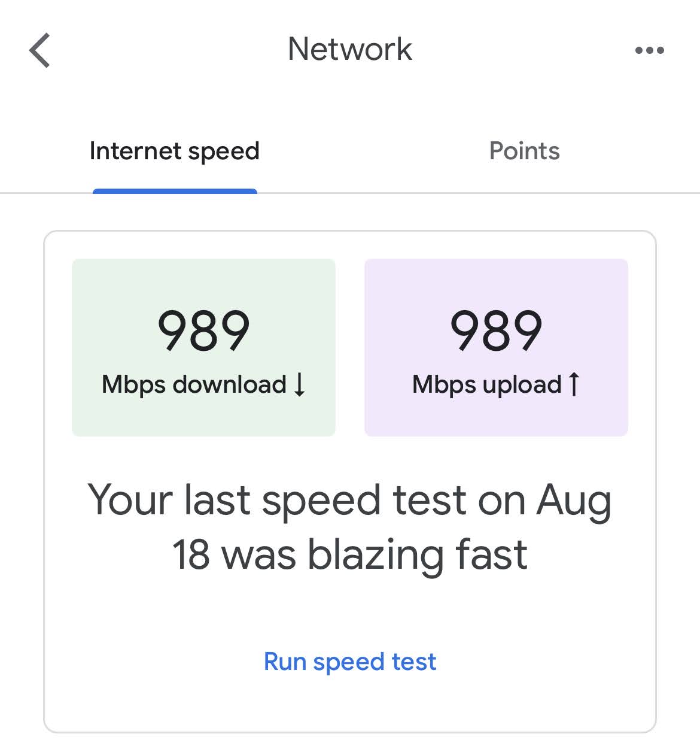Click the 989 download speed number
The image size is (700, 746).
[203, 330]
